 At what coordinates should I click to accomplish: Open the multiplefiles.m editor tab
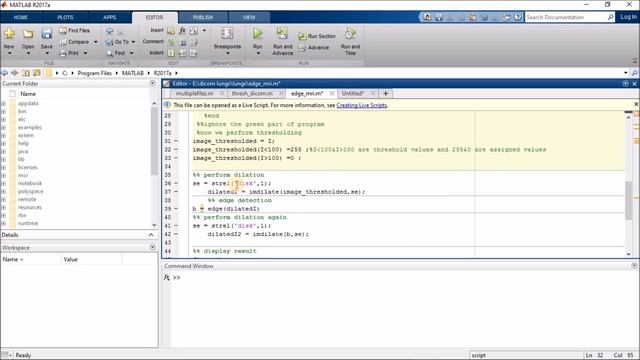(195, 93)
